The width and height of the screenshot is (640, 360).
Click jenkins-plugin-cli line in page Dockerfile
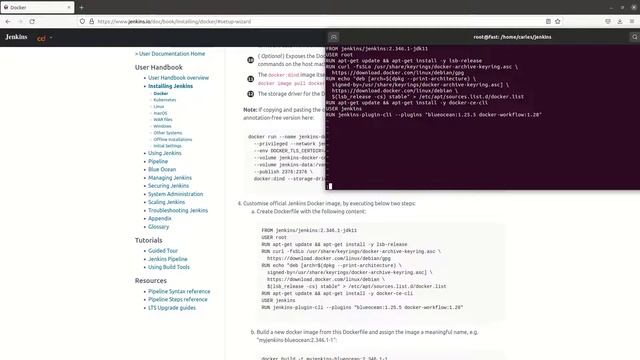(362, 307)
